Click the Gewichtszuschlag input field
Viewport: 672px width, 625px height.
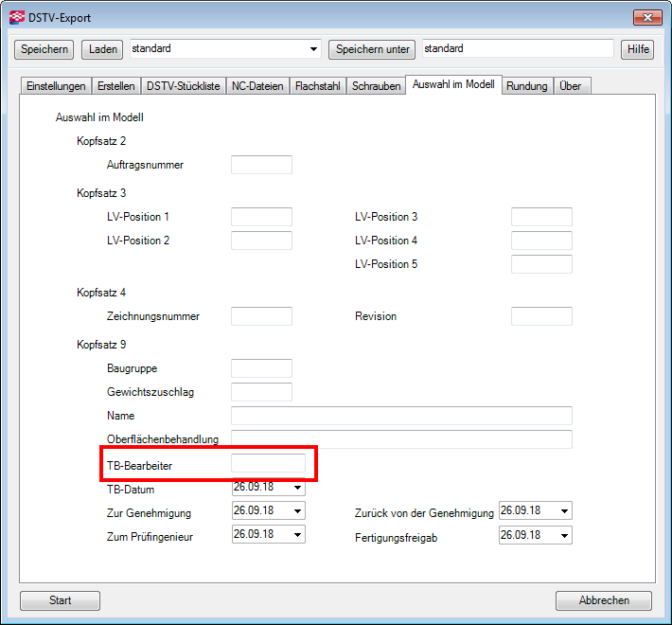(261, 392)
